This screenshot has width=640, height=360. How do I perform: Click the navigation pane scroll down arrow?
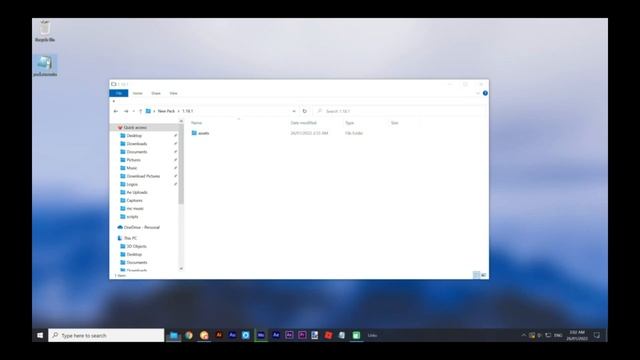pos(181,268)
